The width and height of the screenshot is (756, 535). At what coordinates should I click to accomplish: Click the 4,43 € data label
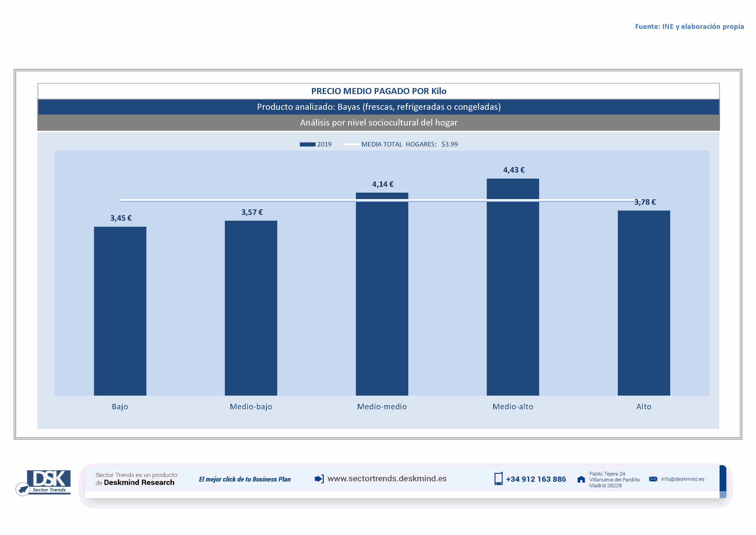(x=514, y=170)
